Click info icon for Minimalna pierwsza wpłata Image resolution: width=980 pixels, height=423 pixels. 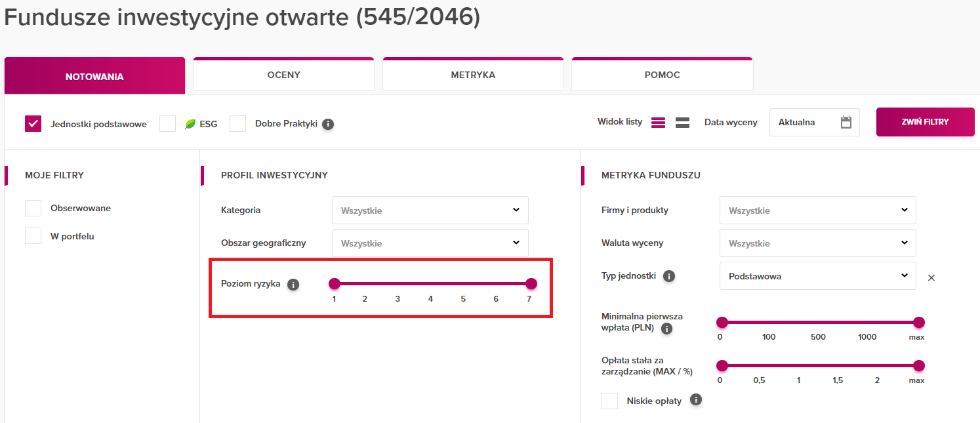[666, 329]
